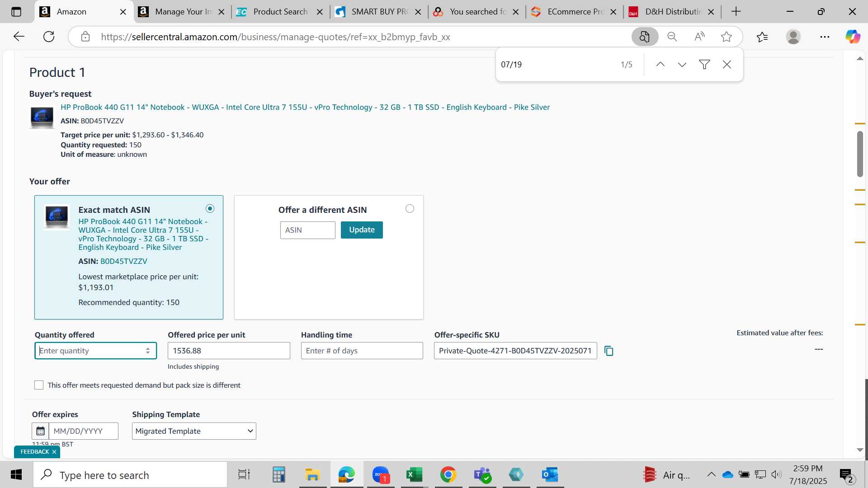Click the Windows Start button
The image size is (868, 488).
tap(16, 475)
